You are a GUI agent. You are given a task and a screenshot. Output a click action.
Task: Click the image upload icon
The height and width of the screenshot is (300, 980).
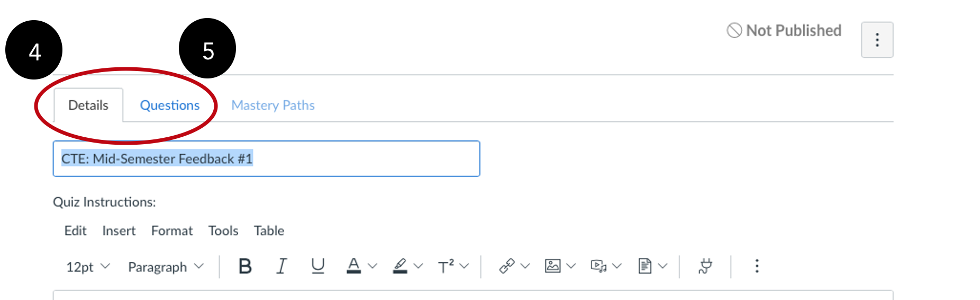[552, 266]
